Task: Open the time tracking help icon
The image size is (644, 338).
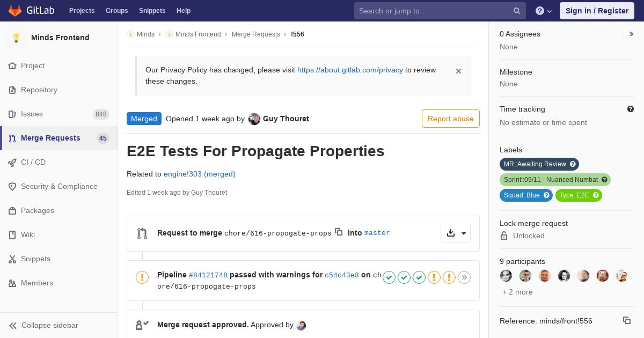Action: [x=631, y=109]
